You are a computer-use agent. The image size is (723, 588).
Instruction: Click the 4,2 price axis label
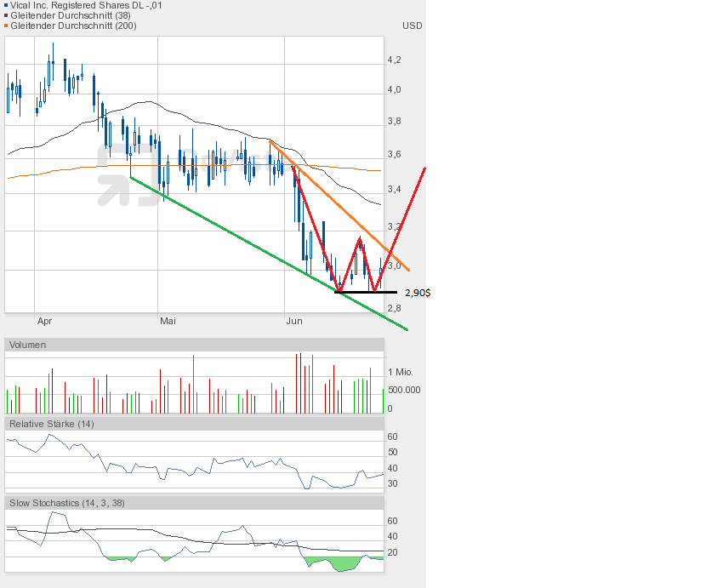click(x=394, y=60)
